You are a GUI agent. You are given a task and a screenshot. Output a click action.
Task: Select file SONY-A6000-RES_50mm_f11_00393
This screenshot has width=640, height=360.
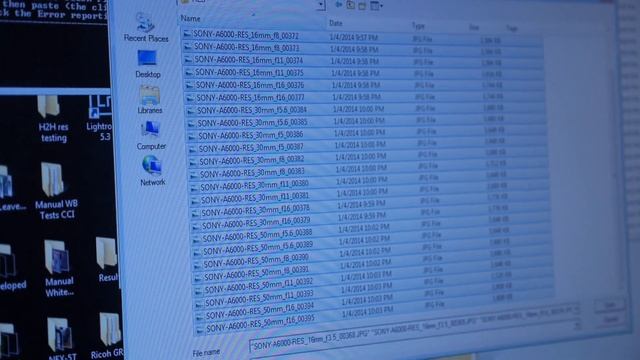coord(260,298)
